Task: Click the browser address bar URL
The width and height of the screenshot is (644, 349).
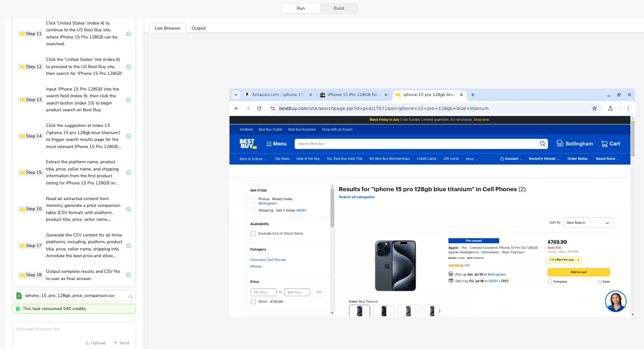Action: pos(384,108)
